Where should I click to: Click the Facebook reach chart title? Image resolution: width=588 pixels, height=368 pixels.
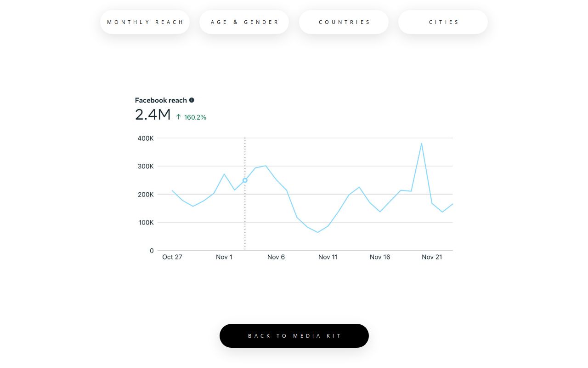point(161,100)
